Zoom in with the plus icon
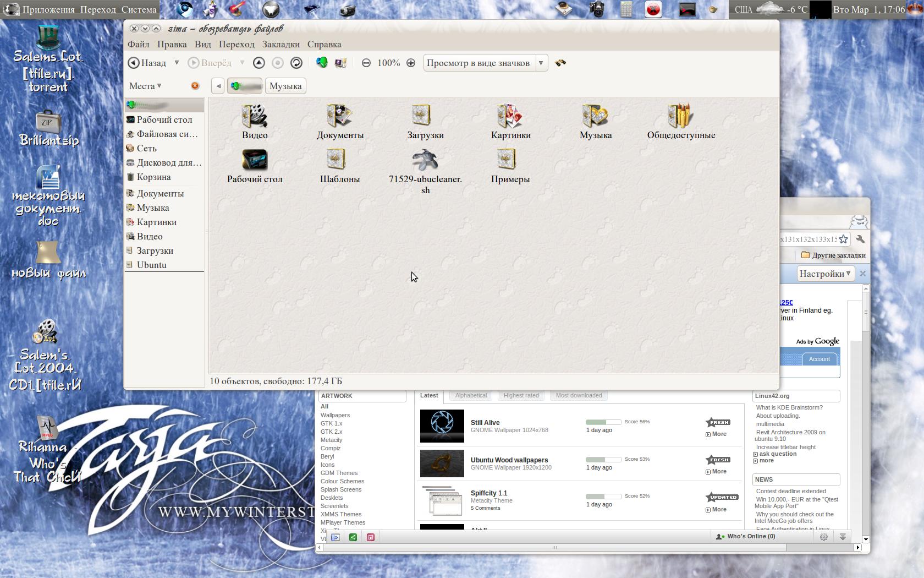The width and height of the screenshot is (924, 578). tap(411, 63)
